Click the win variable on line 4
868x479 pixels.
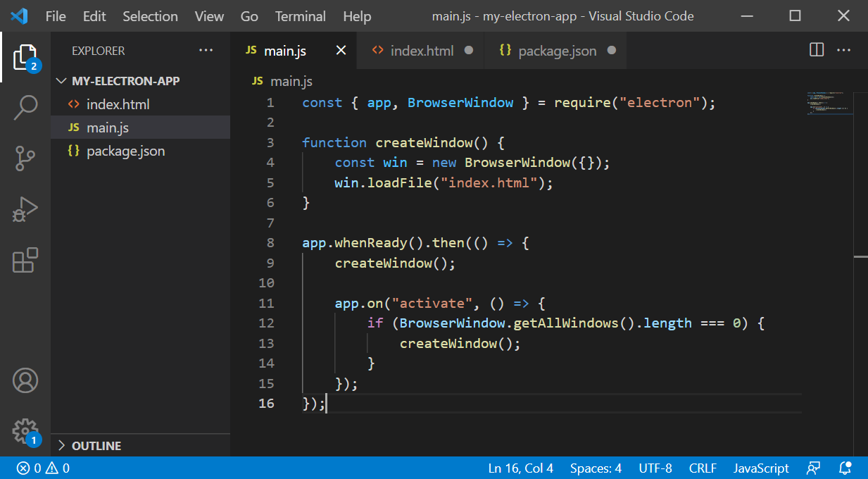[395, 163]
